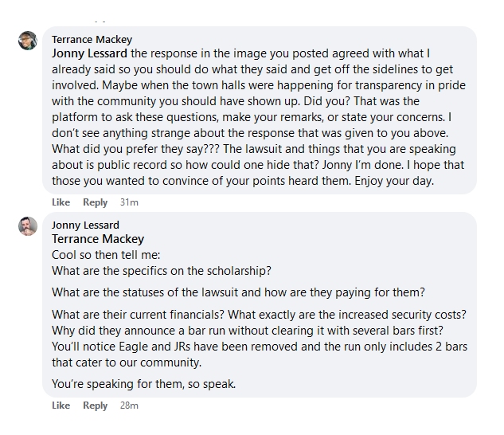Like Jonny Lessard's comment
This screenshot has width=504, height=435.
coord(61,406)
